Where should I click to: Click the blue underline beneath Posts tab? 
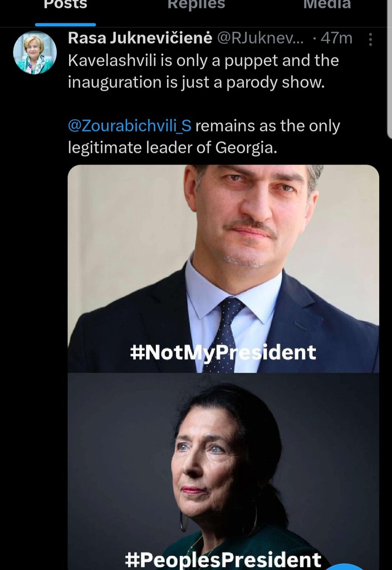tap(66, 24)
